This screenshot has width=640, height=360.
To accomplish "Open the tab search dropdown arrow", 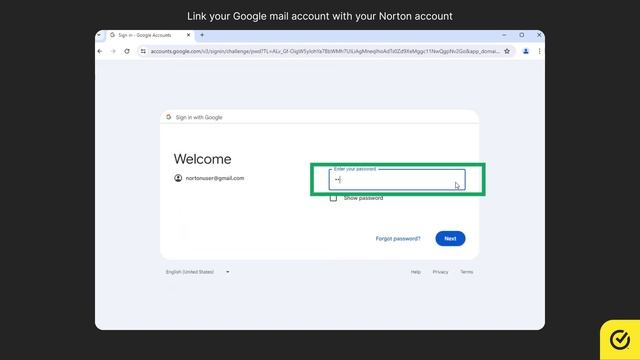I will coord(99,35).
